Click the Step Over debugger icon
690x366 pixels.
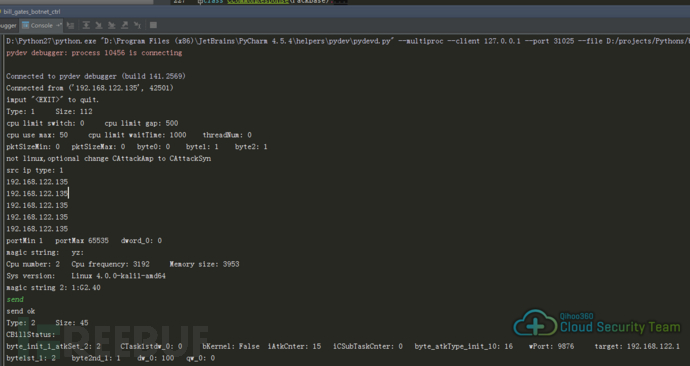pyautogui.click(x=86, y=25)
